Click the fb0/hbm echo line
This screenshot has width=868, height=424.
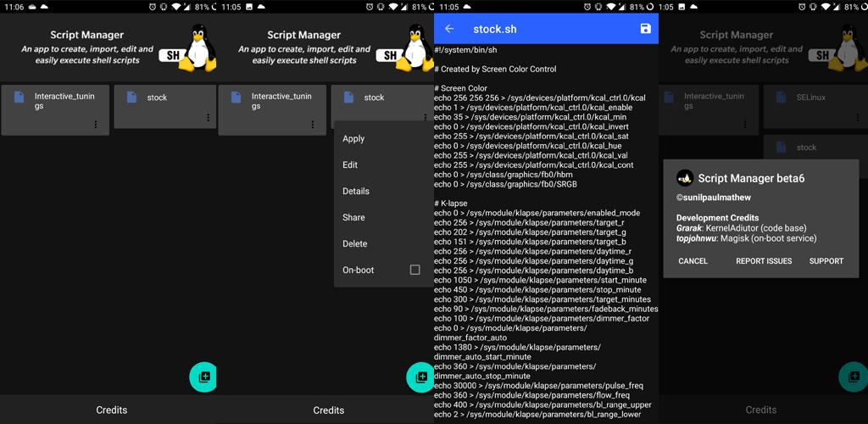504,175
